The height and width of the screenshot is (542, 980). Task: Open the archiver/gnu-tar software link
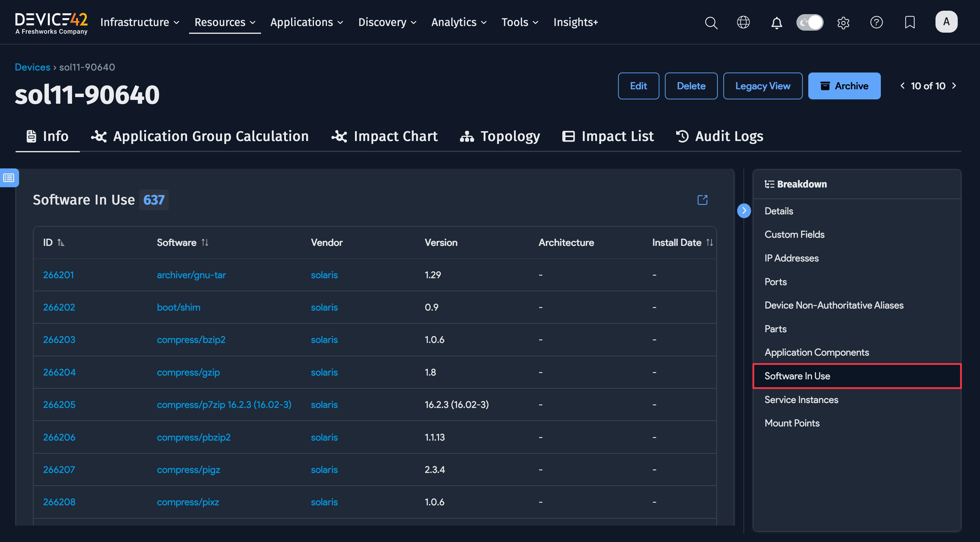pos(191,274)
